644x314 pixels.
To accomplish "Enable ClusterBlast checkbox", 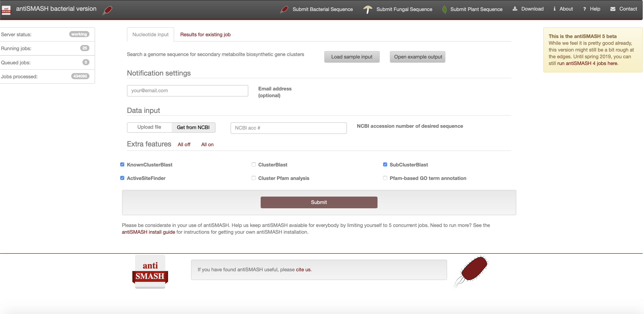I will (253, 164).
